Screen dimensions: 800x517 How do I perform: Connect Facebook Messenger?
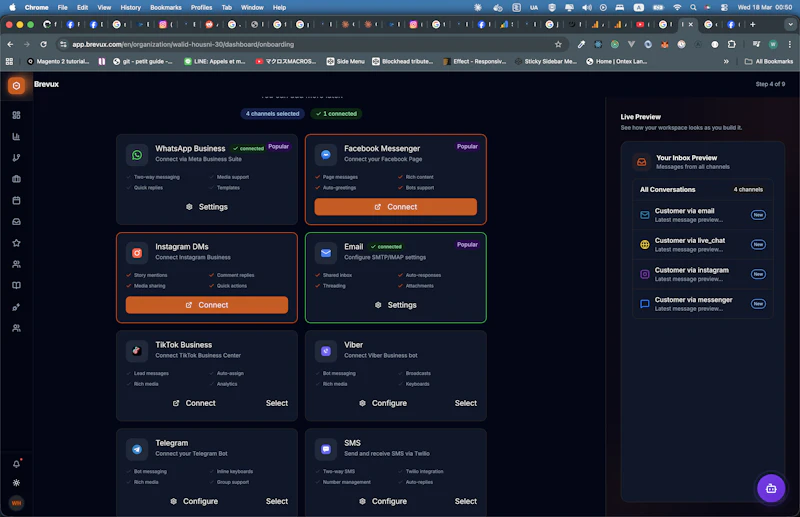[395, 207]
